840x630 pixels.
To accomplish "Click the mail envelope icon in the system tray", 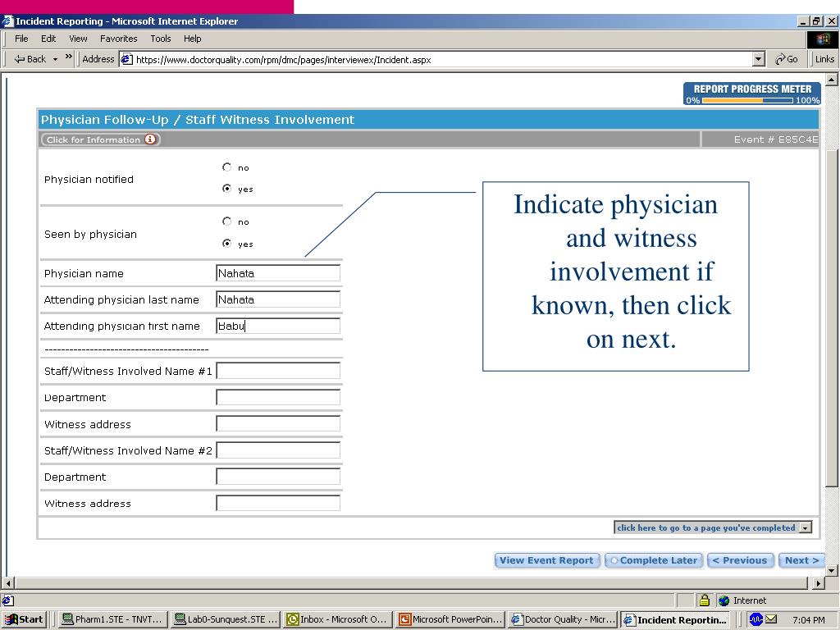I will tap(771, 619).
